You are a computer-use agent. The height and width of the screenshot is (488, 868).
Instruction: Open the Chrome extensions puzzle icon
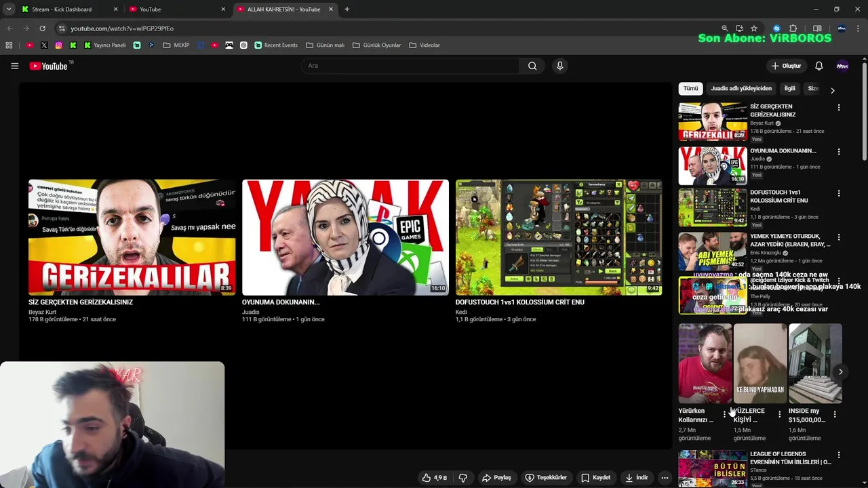(x=793, y=28)
